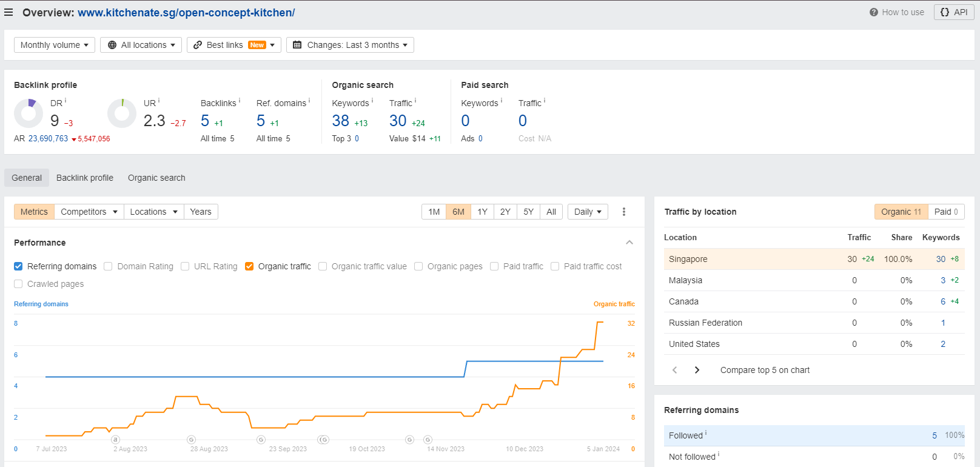Select the Singapore location row
Viewport: 980px width, 467px height.
pyautogui.click(x=814, y=259)
